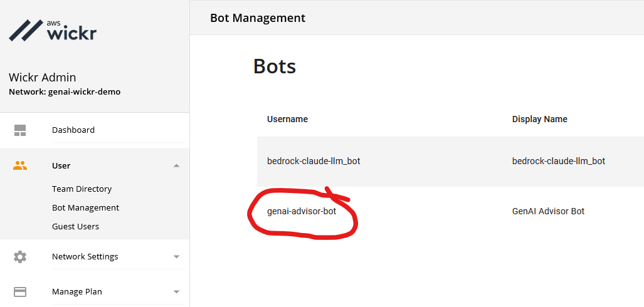Viewport: 644px width, 307px height.
Task: Select username genai-advisor-bot
Action: [302, 211]
